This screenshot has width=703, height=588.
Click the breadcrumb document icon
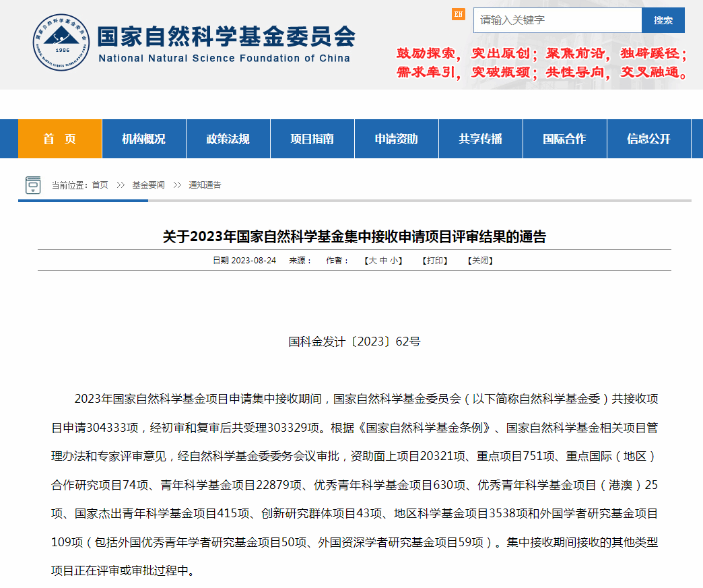click(x=32, y=185)
